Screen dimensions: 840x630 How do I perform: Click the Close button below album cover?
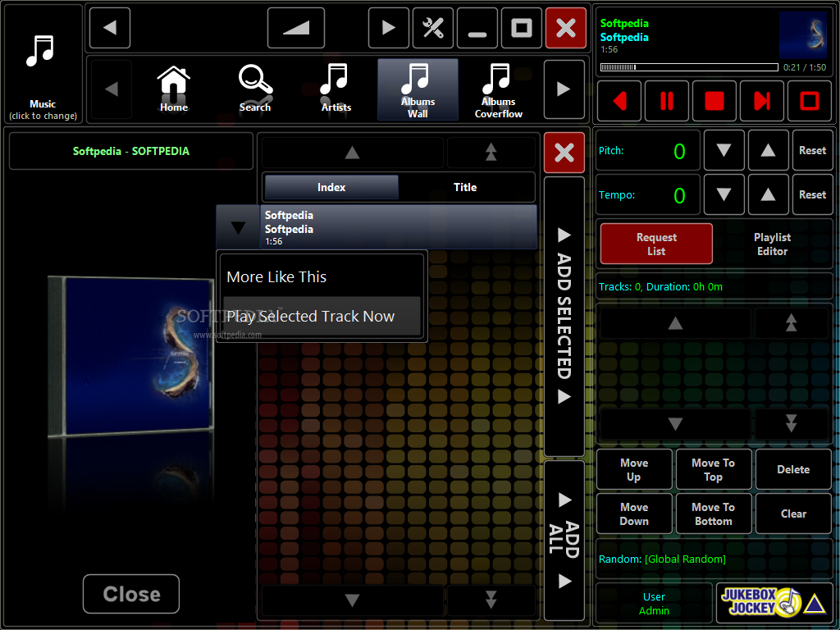pos(131,594)
